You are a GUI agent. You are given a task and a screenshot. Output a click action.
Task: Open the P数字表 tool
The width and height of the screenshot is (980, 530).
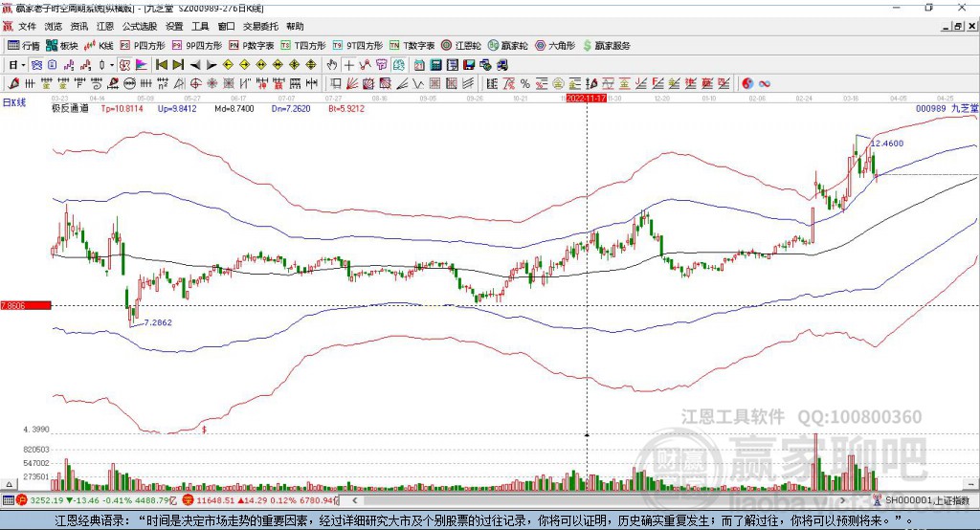tap(252, 46)
